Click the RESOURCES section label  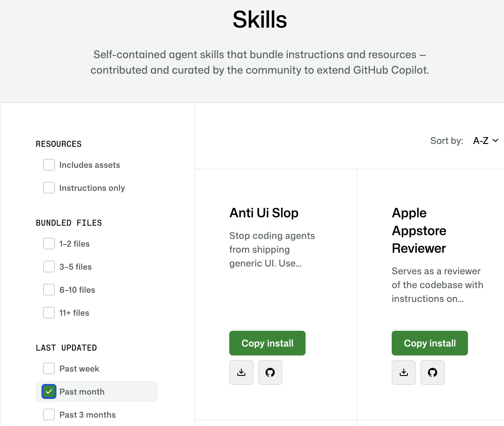(x=59, y=144)
